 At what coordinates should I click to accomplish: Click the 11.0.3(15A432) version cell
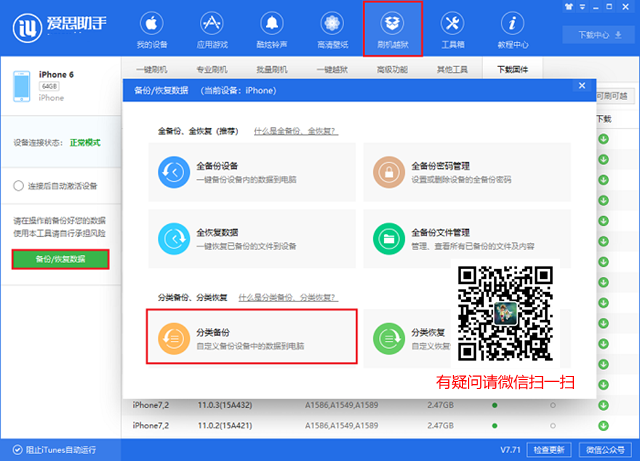(225, 405)
